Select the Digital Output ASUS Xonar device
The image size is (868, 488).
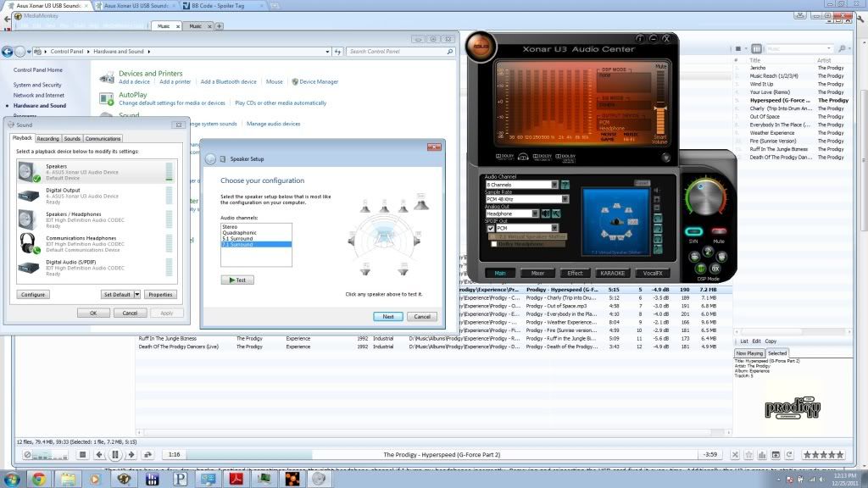tap(97, 196)
